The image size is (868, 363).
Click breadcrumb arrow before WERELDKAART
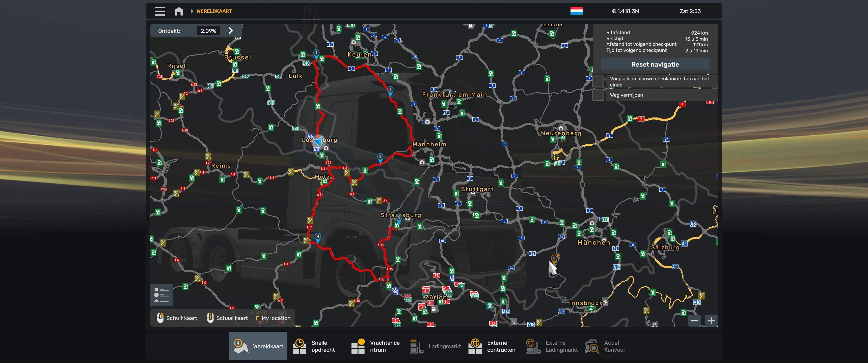(192, 11)
